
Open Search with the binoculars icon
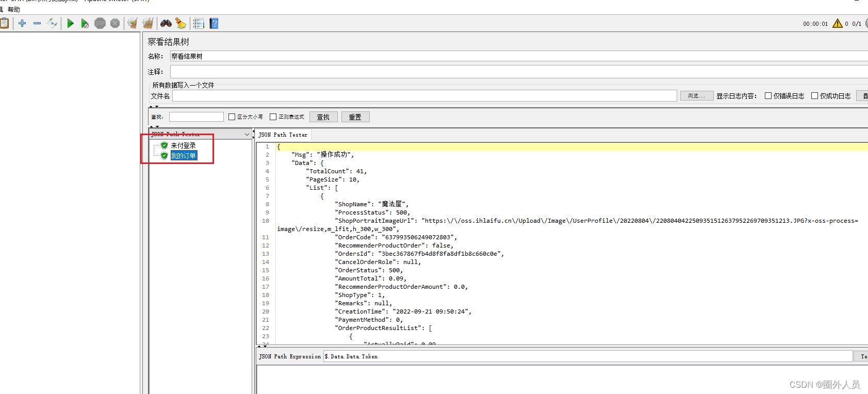(166, 23)
